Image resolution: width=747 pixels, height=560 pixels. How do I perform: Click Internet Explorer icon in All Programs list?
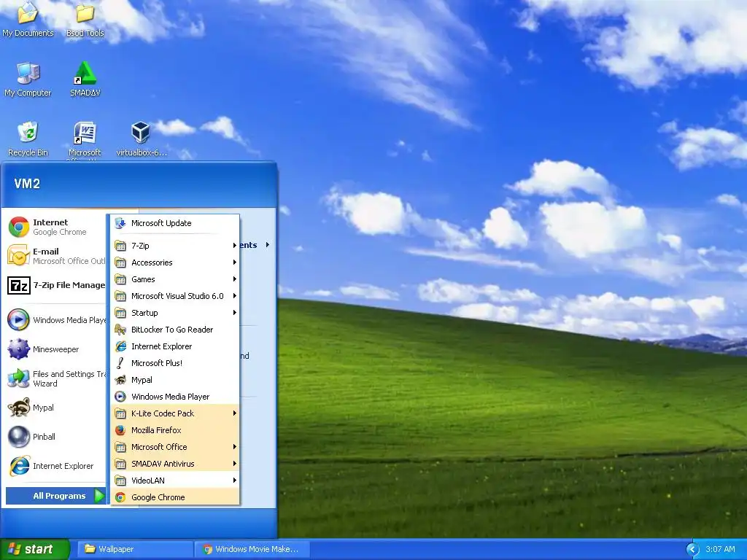click(x=120, y=346)
